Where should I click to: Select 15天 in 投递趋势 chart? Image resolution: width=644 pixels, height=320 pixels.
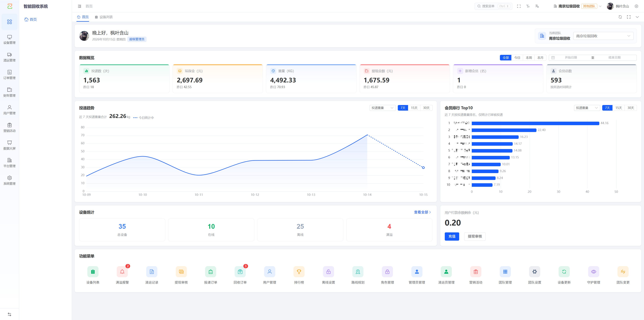click(x=414, y=108)
